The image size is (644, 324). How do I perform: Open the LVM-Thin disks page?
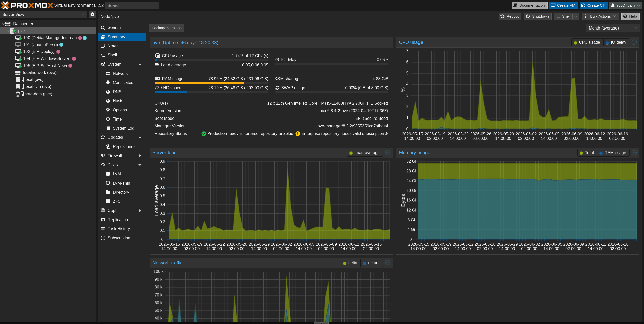(122, 183)
